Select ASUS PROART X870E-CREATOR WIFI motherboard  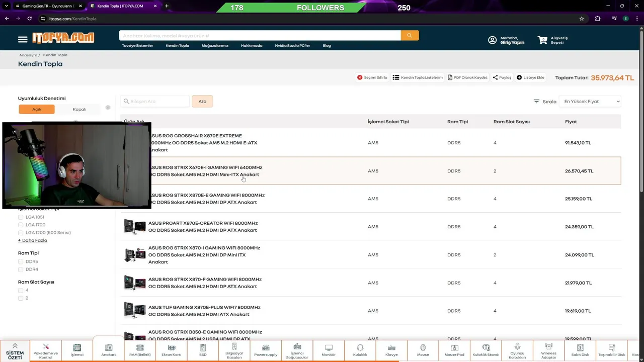coord(203,227)
